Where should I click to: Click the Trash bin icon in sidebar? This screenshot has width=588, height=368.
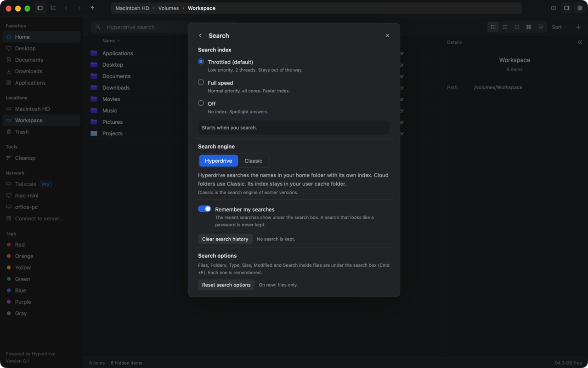9,132
